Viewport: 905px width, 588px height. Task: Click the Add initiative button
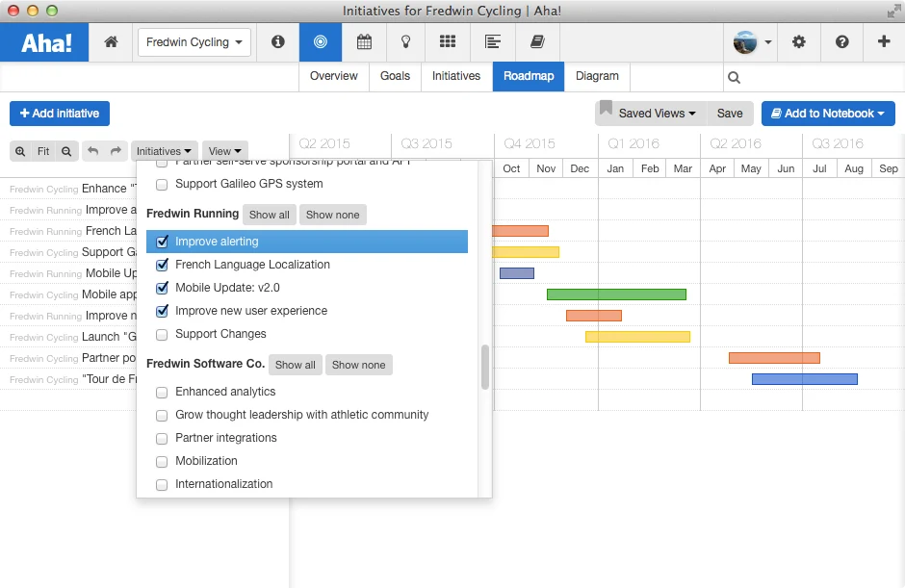pos(60,114)
